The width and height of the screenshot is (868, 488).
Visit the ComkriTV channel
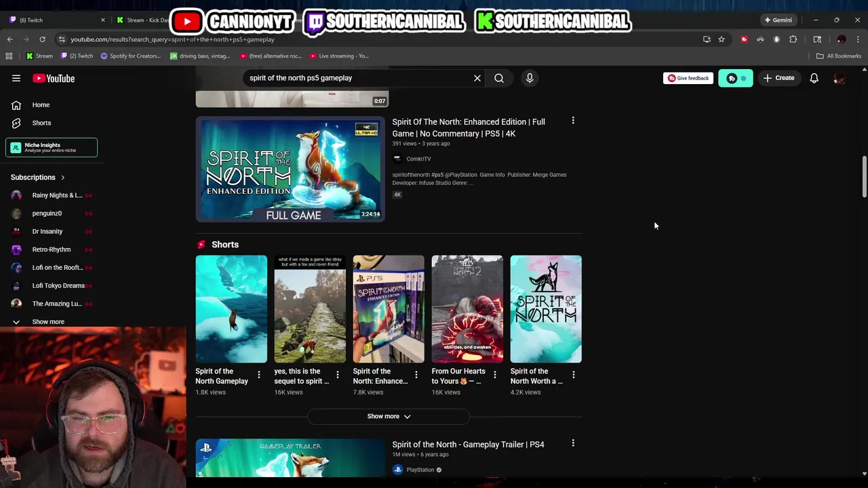pyautogui.click(x=418, y=159)
